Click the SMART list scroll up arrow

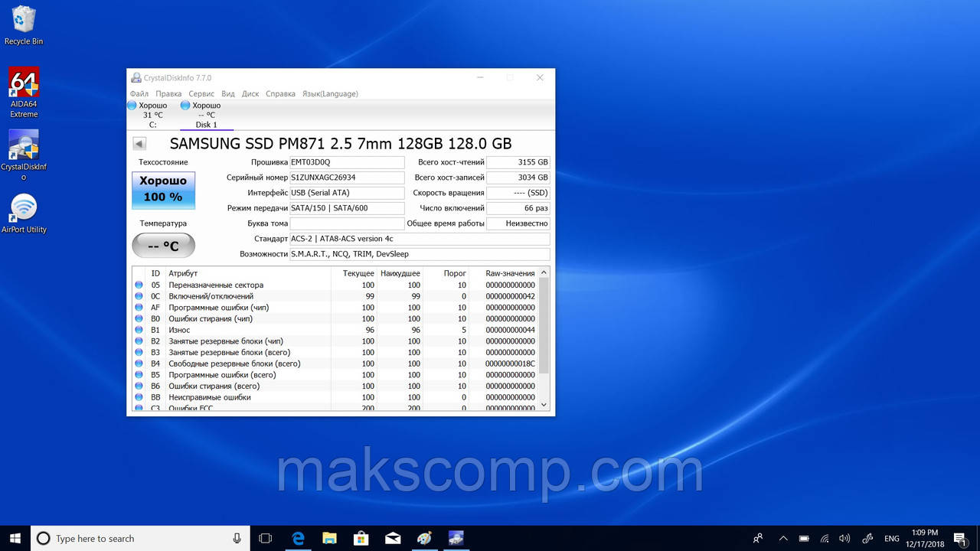coord(544,272)
